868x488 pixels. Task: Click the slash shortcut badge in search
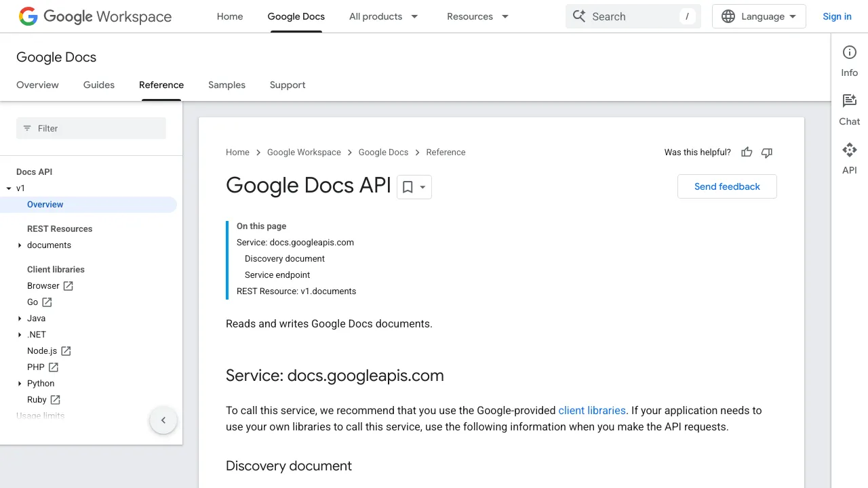pos(688,16)
